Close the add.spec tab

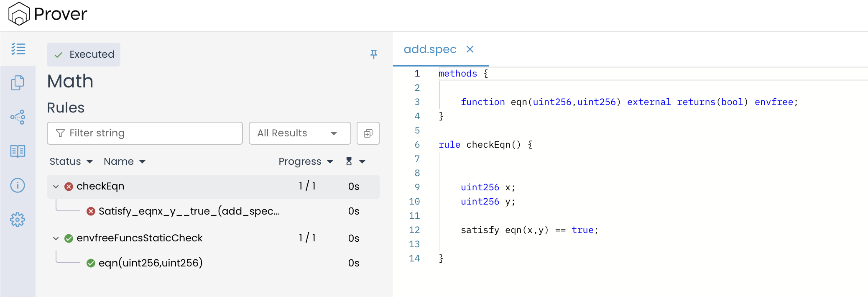(470, 49)
